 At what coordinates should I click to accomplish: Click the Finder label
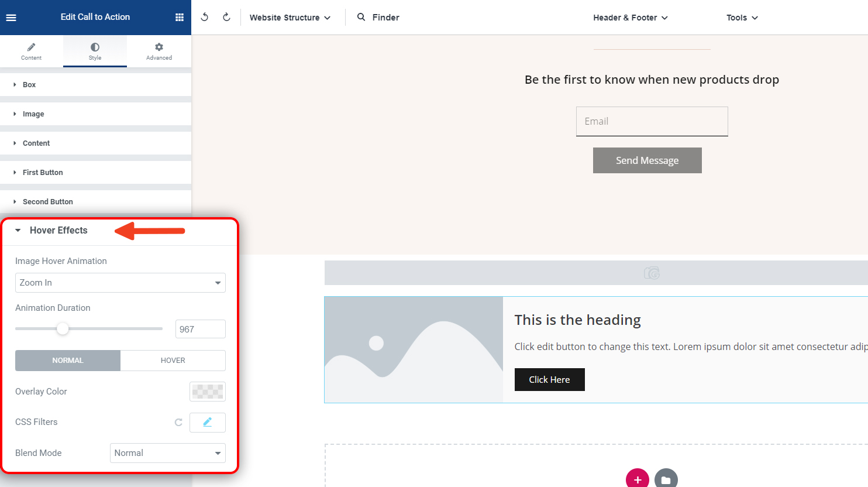tap(386, 18)
